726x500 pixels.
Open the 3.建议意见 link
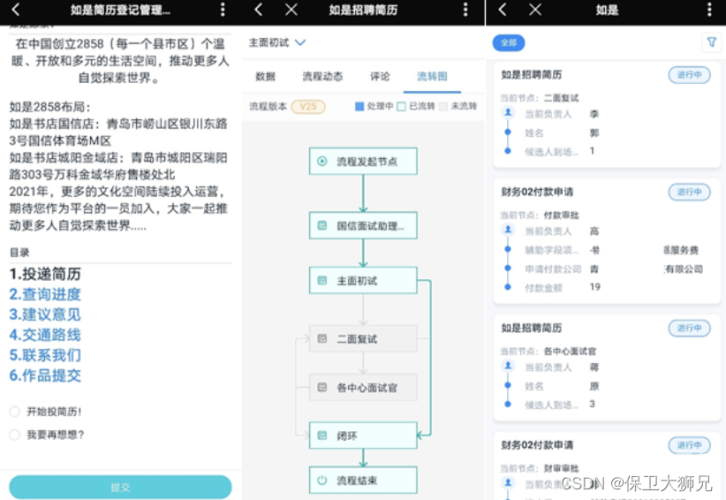pyautogui.click(x=45, y=315)
